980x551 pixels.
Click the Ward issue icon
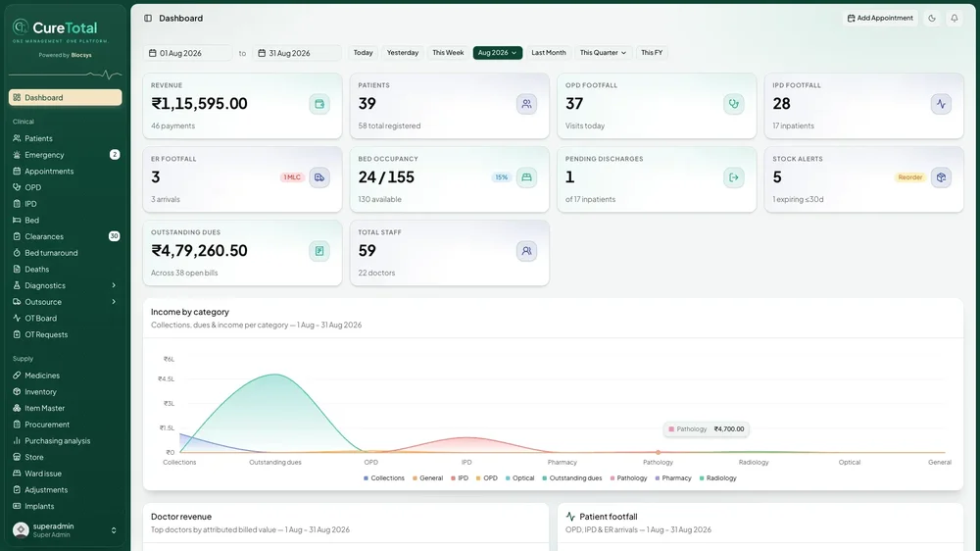(x=17, y=474)
